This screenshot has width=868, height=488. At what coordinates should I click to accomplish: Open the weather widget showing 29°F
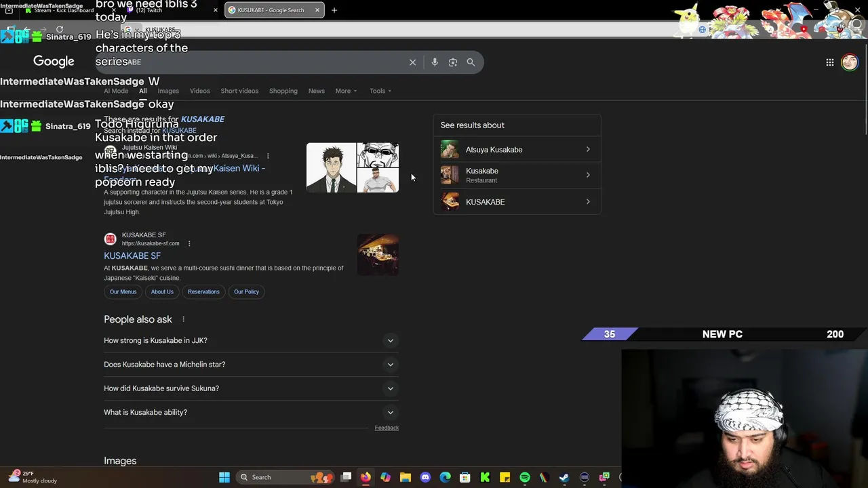pyautogui.click(x=33, y=476)
